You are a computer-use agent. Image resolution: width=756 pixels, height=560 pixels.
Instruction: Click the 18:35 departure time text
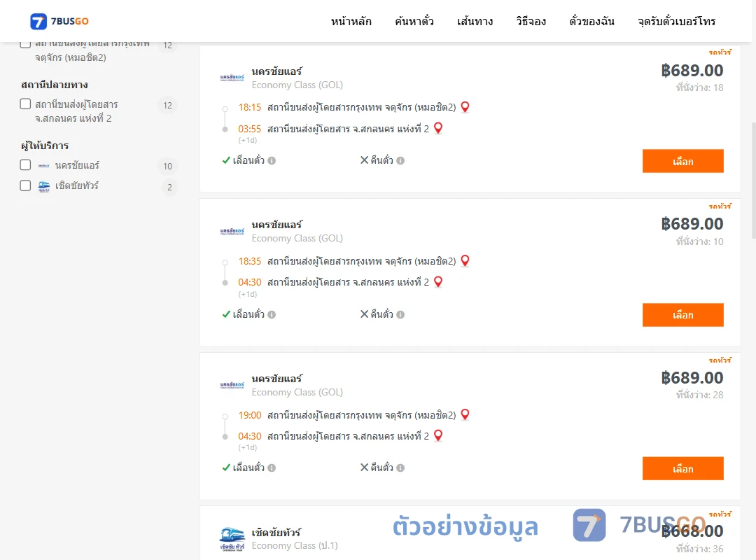point(250,261)
